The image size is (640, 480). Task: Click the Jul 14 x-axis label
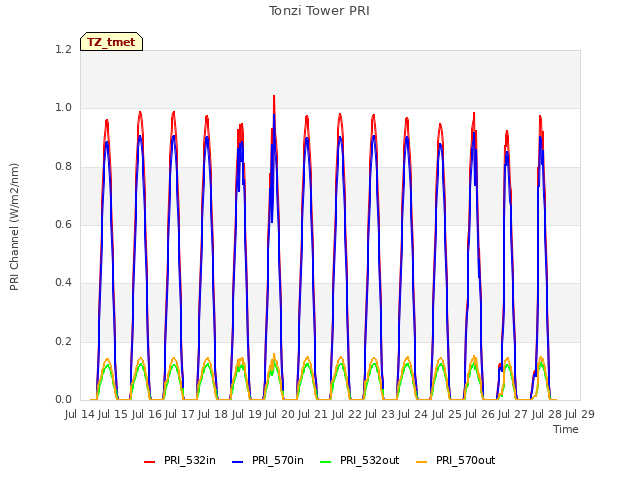(x=80, y=414)
